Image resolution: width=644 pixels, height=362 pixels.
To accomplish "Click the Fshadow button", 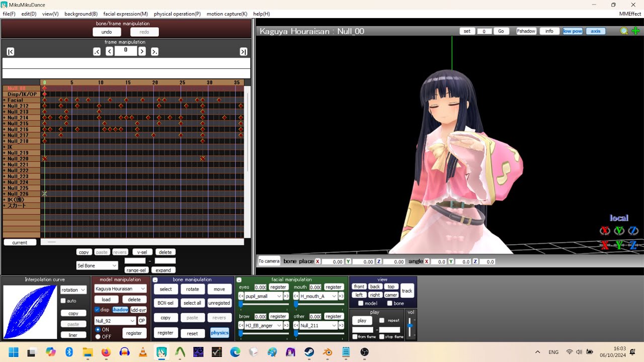I will point(526,31).
